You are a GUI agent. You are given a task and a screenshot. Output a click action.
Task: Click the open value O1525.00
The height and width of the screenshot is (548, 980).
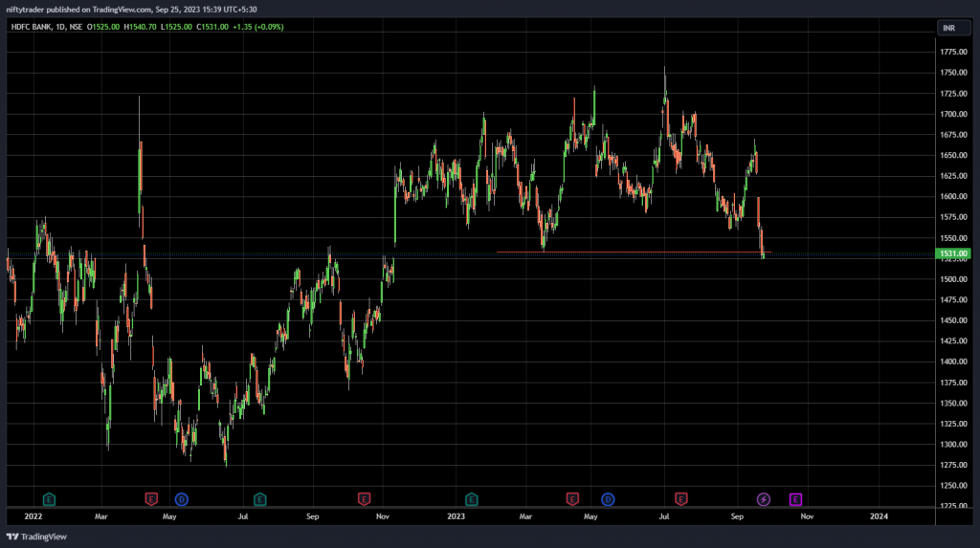point(103,27)
